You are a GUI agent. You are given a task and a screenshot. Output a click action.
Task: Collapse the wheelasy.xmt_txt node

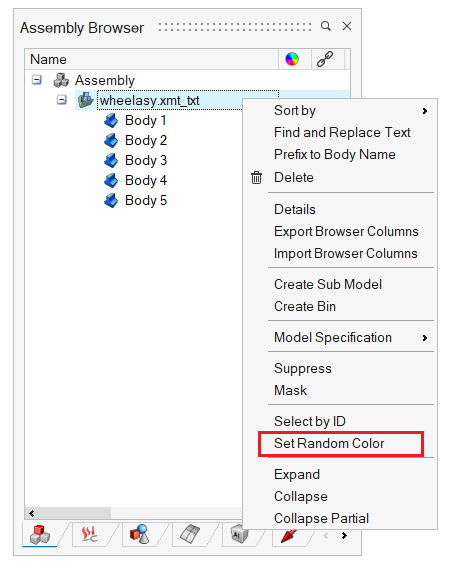point(61,100)
